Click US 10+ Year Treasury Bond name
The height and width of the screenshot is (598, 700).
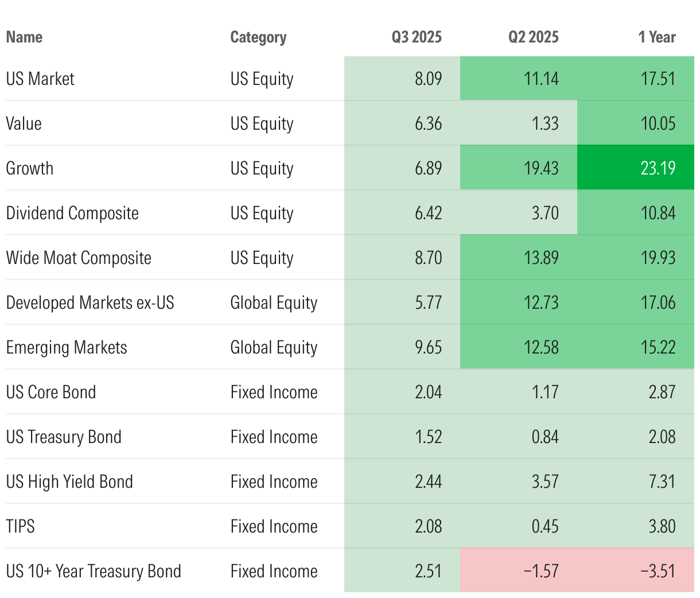[94, 571]
